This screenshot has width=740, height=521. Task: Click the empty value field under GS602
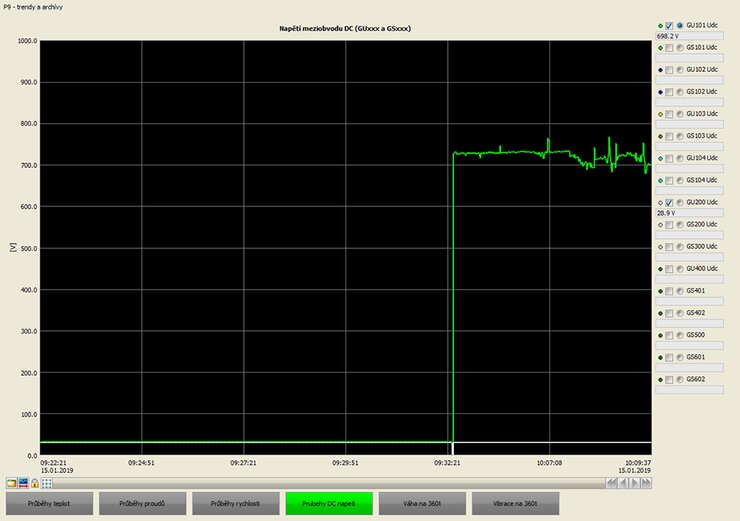pos(690,390)
